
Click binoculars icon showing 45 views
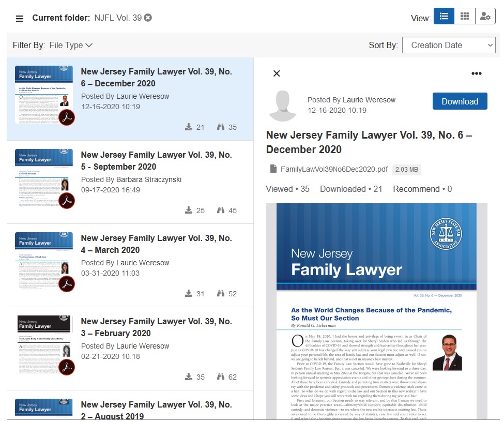pos(221,210)
